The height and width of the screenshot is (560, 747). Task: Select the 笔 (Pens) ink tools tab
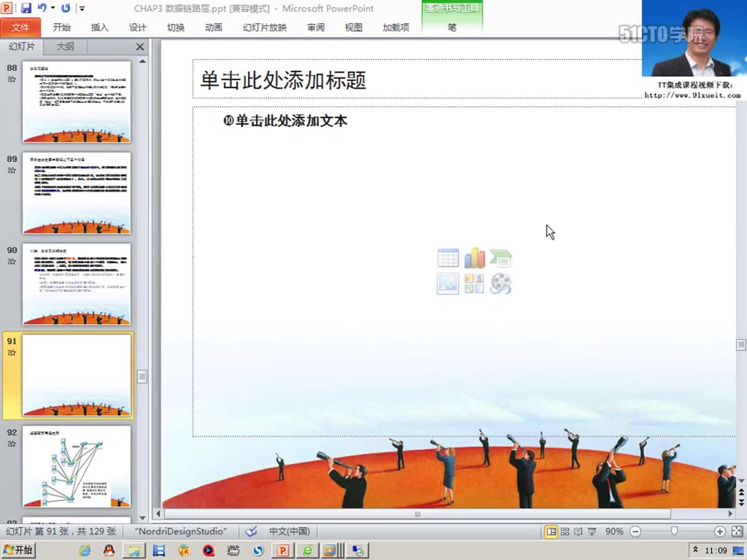click(452, 27)
